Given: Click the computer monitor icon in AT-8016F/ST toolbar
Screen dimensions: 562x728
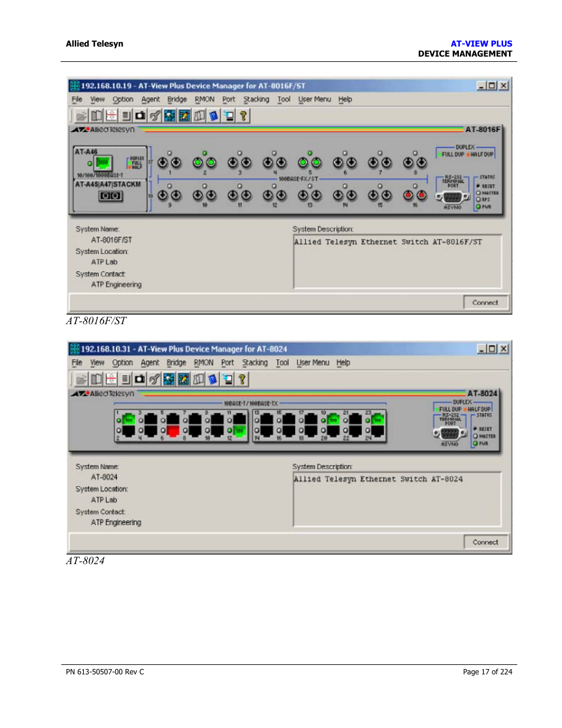Looking at the screenshot, I should coord(228,116).
